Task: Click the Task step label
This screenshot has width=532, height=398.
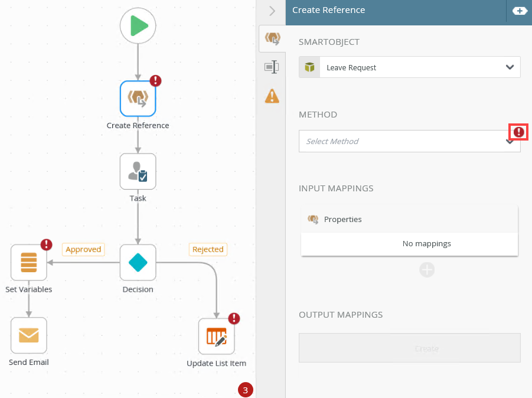Action: pyautogui.click(x=138, y=198)
